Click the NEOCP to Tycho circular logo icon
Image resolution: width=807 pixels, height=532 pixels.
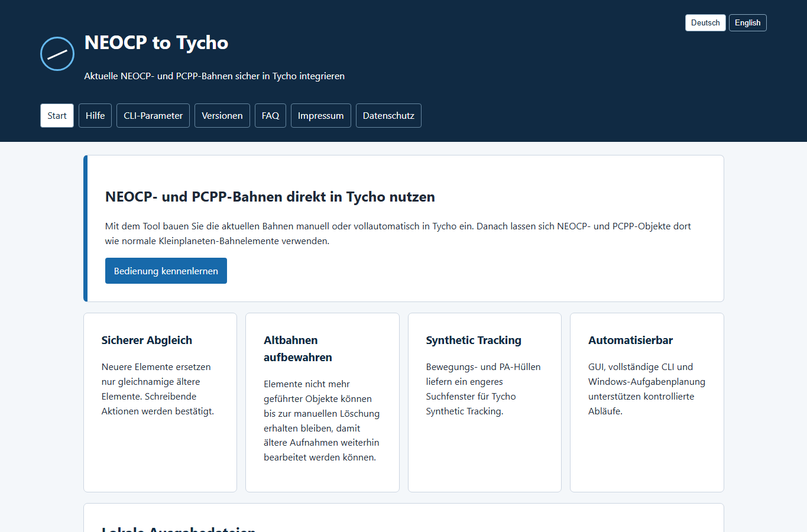[x=57, y=54]
